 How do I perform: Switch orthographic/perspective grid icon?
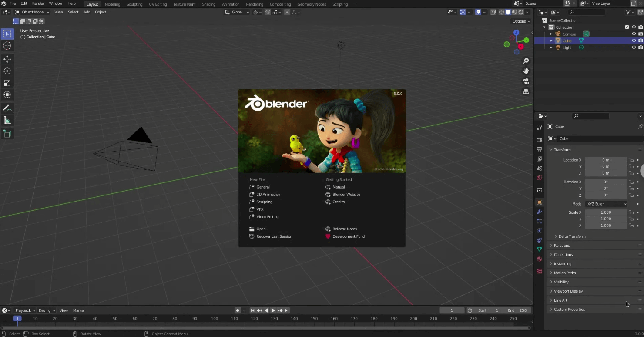526,91
